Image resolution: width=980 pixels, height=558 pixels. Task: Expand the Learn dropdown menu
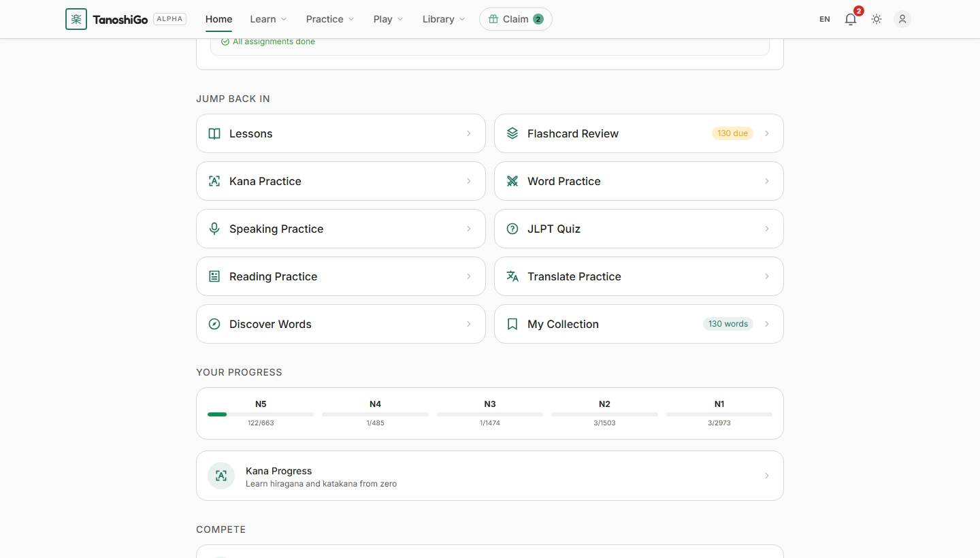268,19
